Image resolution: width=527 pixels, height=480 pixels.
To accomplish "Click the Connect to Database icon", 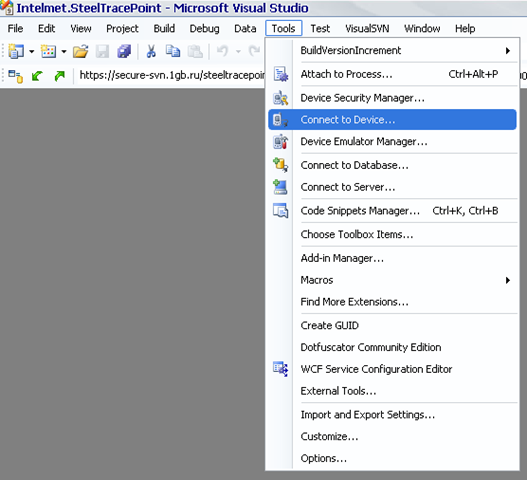I will click(281, 165).
